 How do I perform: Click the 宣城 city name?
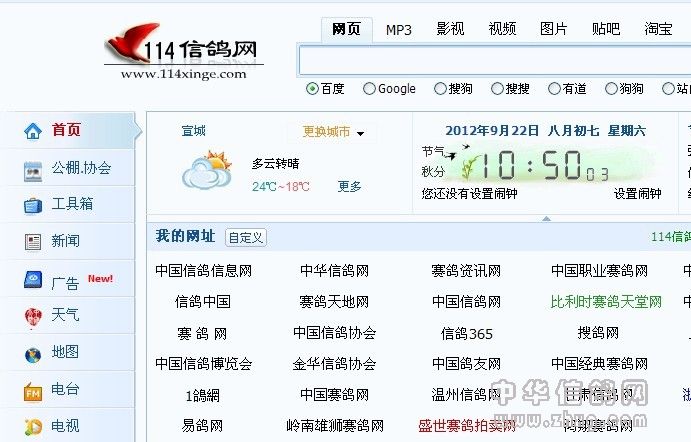pyautogui.click(x=193, y=131)
